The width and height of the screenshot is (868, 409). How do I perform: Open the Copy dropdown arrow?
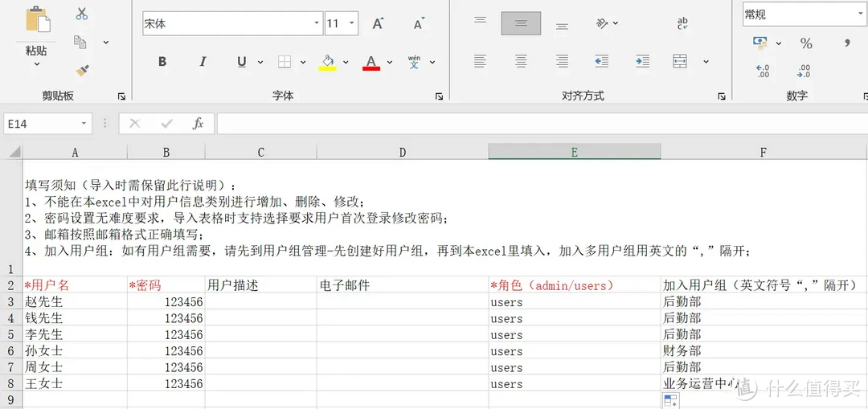pyautogui.click(x=106, y=43)
